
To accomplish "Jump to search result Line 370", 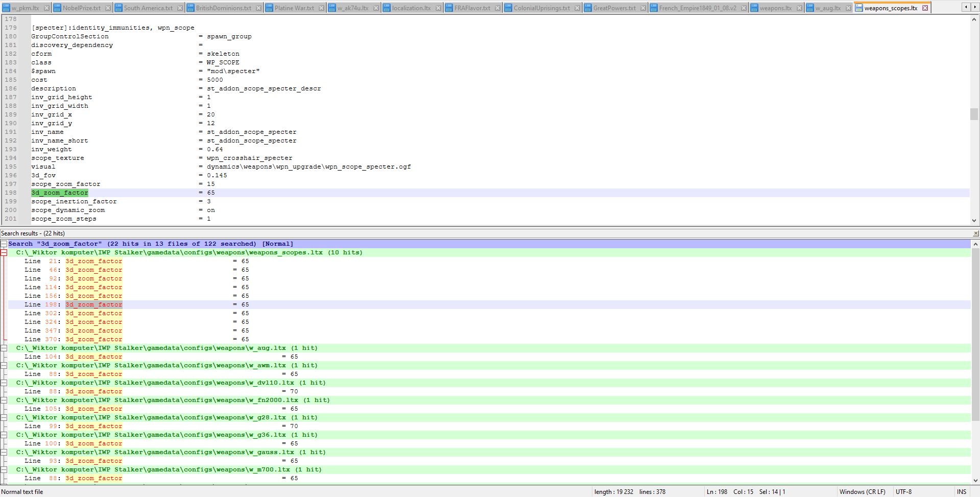I will point(489,339).
